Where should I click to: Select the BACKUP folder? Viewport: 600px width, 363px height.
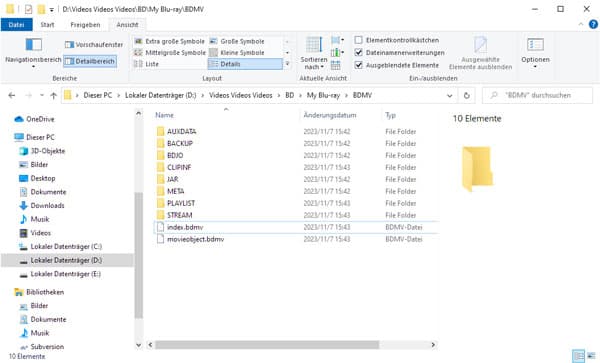pos(180,143)
